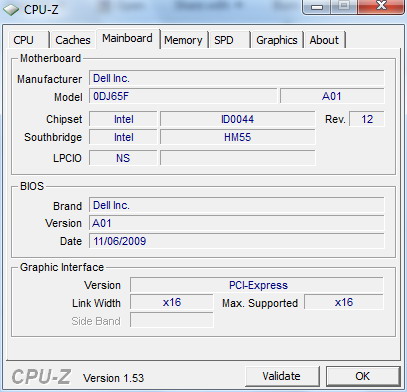The width and height of the screenshot is (407, 392).
Task: Click the greyed Side Band label
Action: coord(96,321)
